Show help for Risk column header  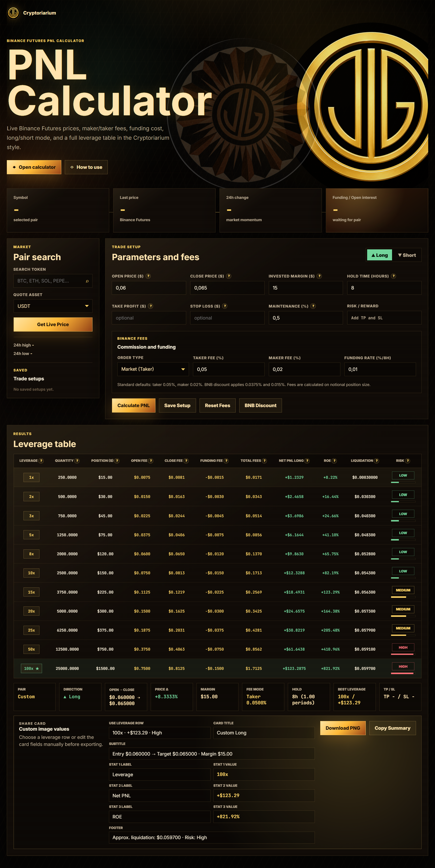click(407, 461)
